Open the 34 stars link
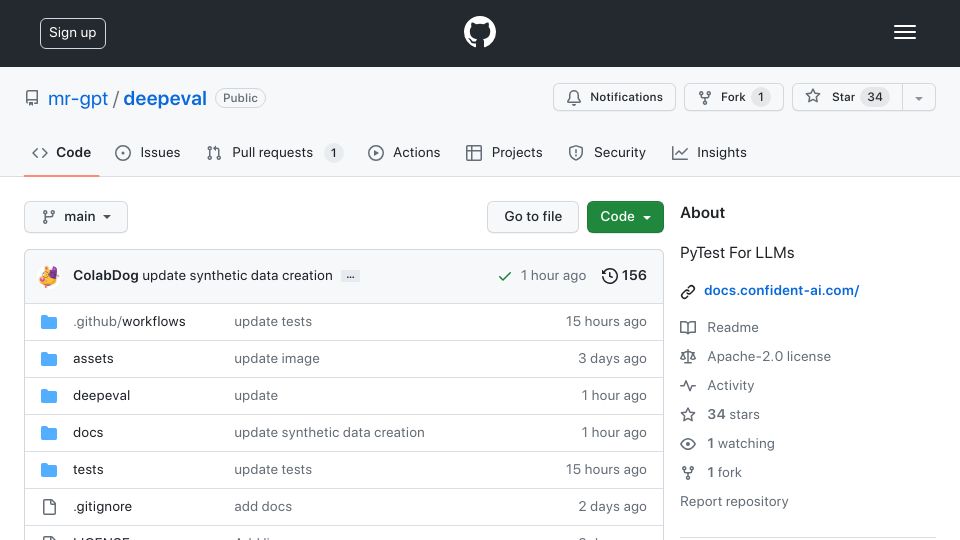This screenshot has width=960, height=540. click(x=733, y=414)
